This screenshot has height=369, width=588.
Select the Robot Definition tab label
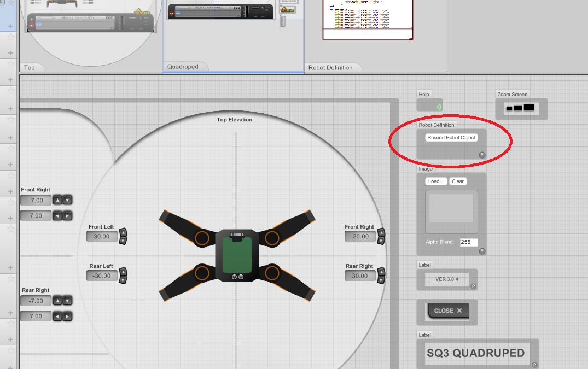(x=330, y=67)
